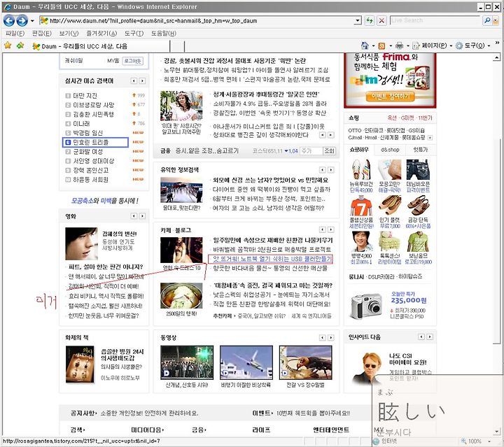Click the orange RSS feeds icon
This screenshot has height=447, width=504.
click(x=382, y=46)
